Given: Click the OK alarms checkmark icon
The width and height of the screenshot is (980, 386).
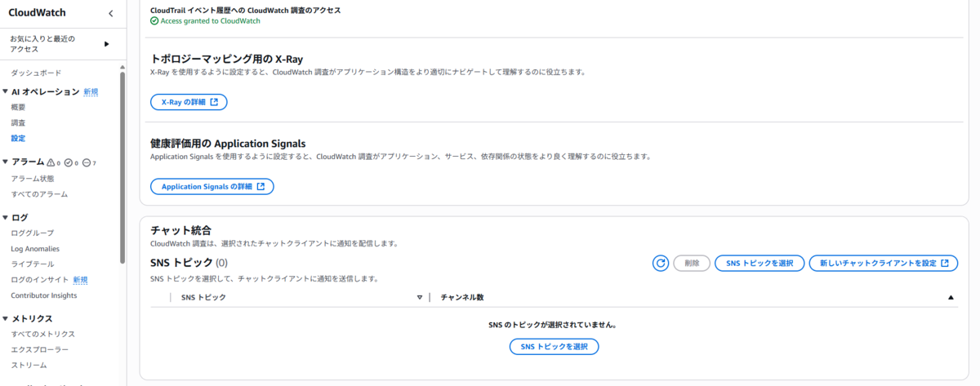Looking at the screenshot, I should [x=69, y=162].
